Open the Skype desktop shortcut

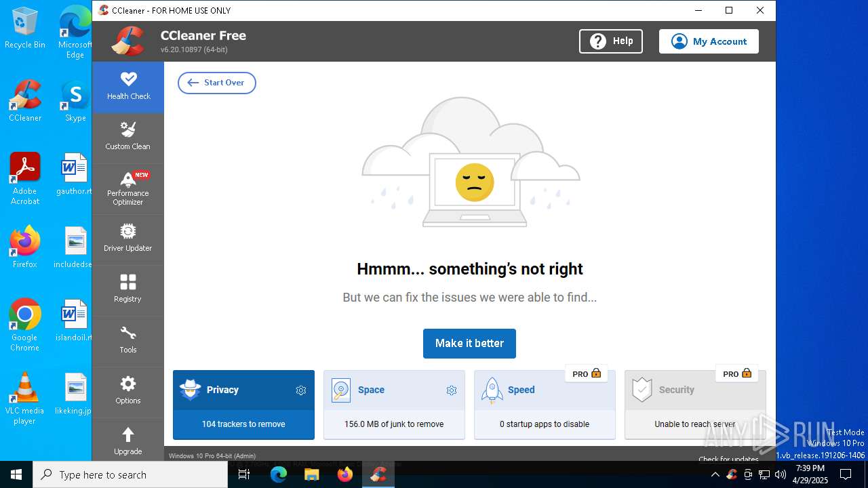[x=75, y=101]
